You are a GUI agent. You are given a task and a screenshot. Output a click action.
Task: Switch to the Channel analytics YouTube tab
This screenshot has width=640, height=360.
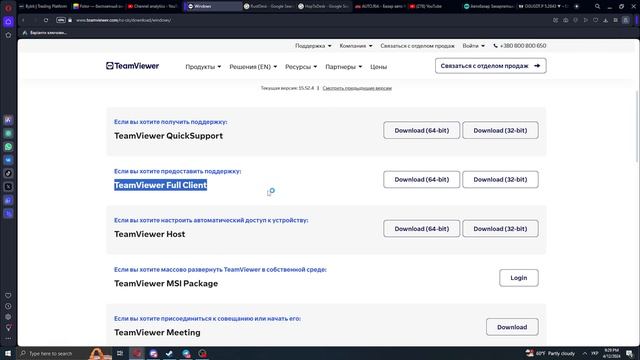(153, 6)
